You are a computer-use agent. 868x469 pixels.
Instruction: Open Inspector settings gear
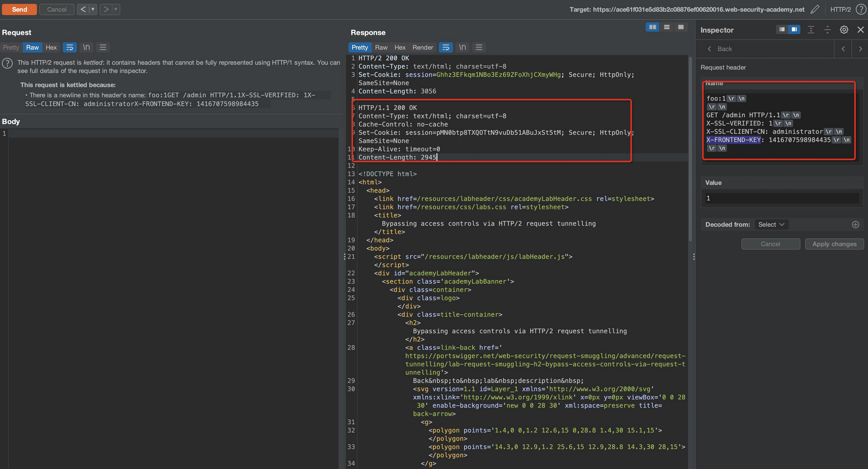[844, 30]
